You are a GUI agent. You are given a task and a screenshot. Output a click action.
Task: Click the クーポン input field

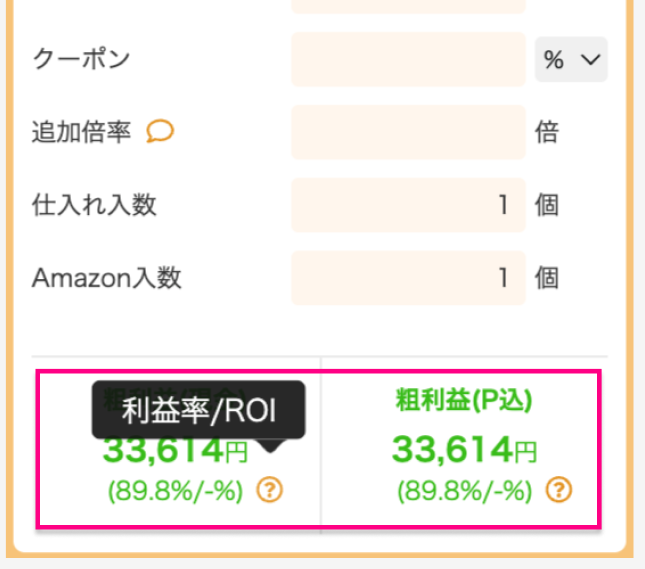click(x=408, y=59)
